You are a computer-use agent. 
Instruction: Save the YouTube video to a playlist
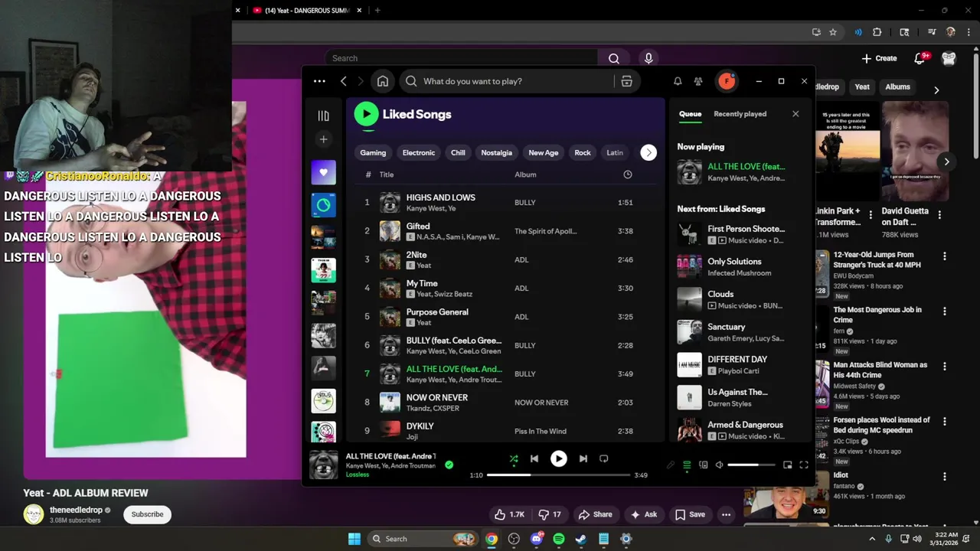(690, 514)
